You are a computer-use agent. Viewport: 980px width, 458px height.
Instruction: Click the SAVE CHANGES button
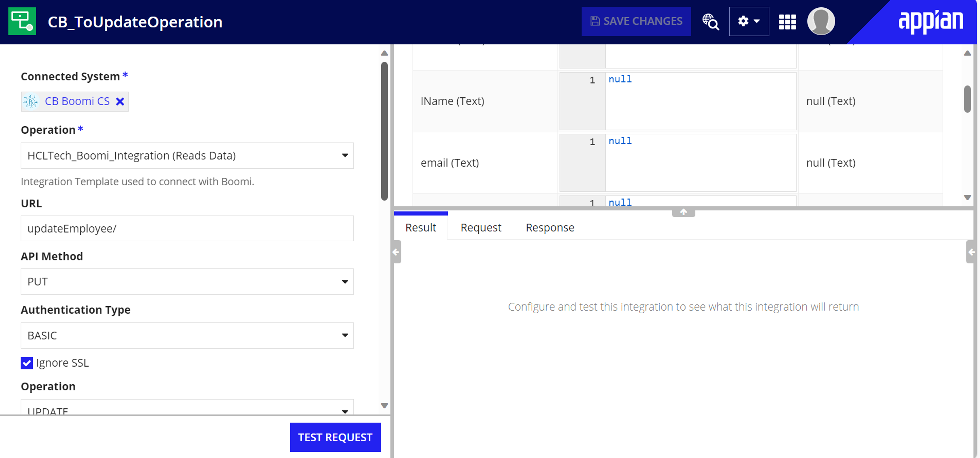point(636,21)
